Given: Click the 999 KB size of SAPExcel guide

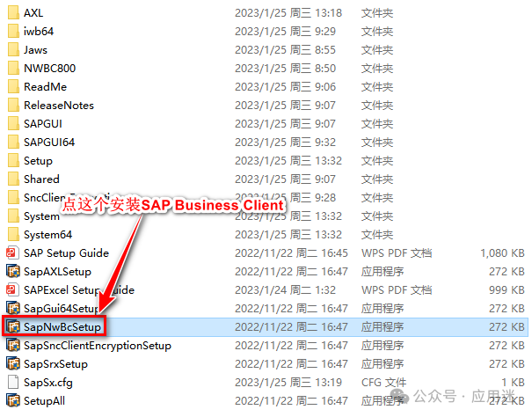Looking at the screenshot, I should 506,289.
